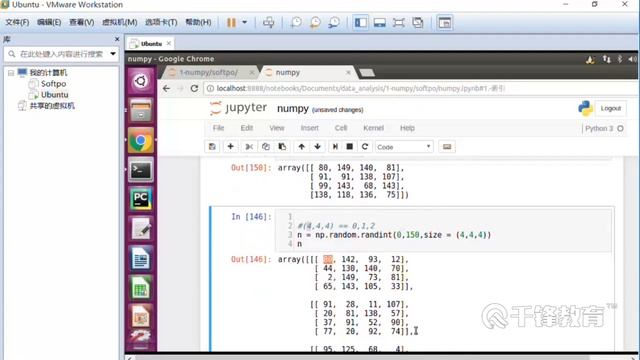Close the numpy Chrome tab
The image size is (640, 360).
pos(348,73)
